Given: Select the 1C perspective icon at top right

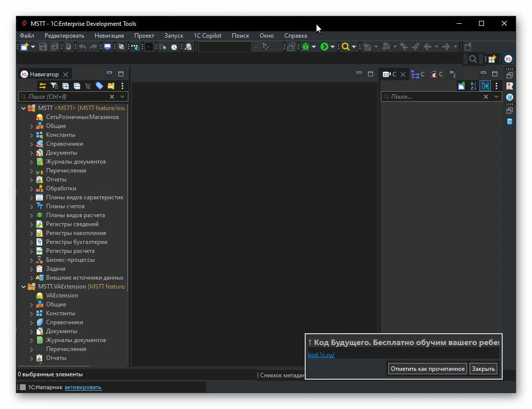Looking at the screenshot, I should pyautogui.click(x=508, y=59).
